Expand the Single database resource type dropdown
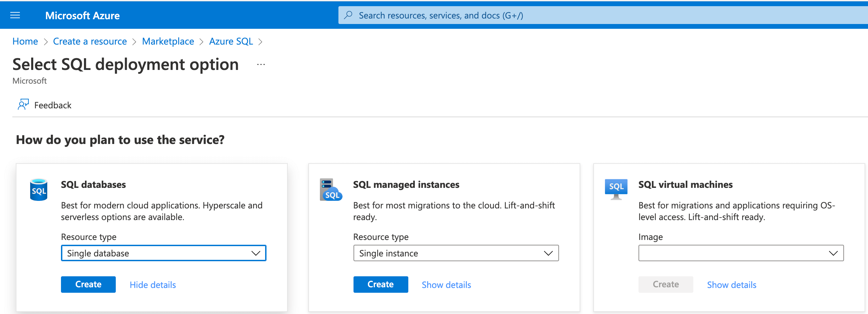This screenshot has height=314, width=868. coord(163,253)
